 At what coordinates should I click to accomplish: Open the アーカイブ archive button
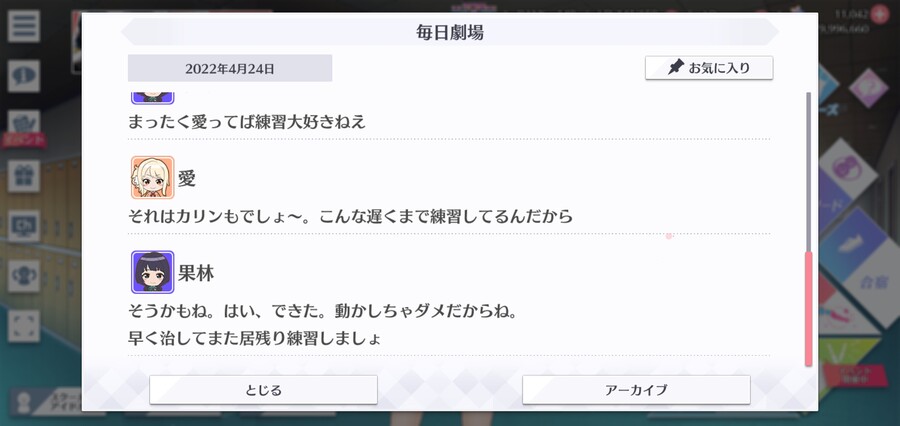click(x=636, y=390)
